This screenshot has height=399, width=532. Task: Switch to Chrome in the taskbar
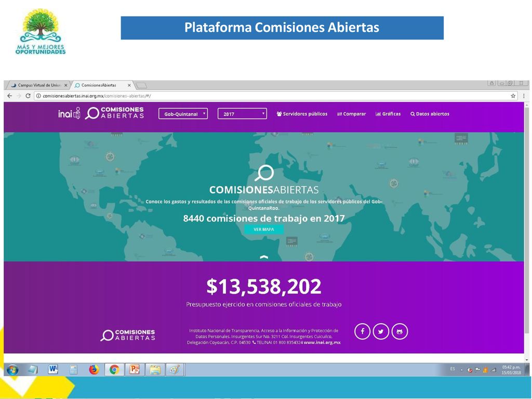(x=114, y=369)
